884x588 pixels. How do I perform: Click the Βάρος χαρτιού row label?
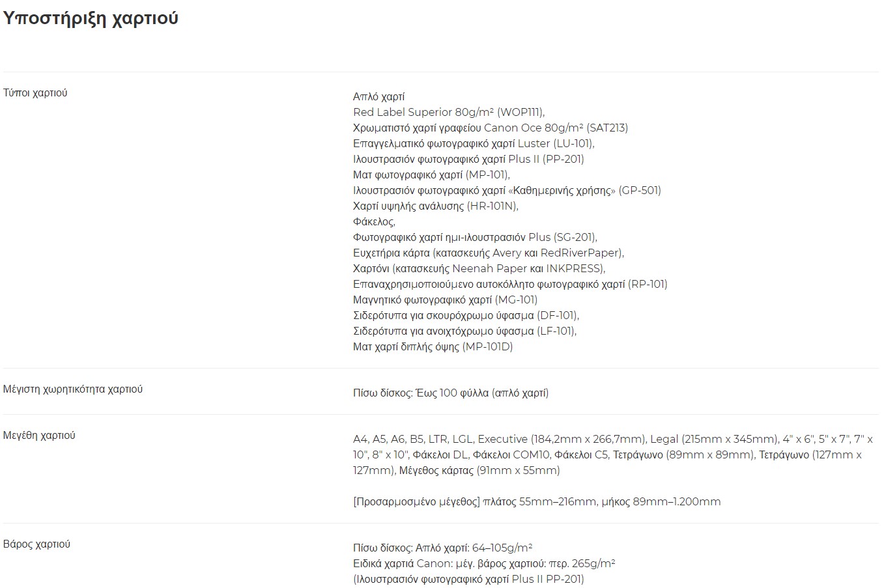click(36, 544)
